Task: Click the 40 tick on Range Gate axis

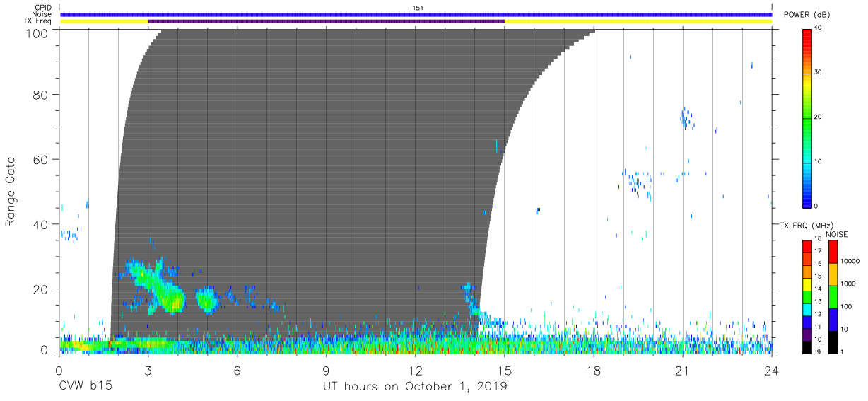Action: click(x=42, y=224)
